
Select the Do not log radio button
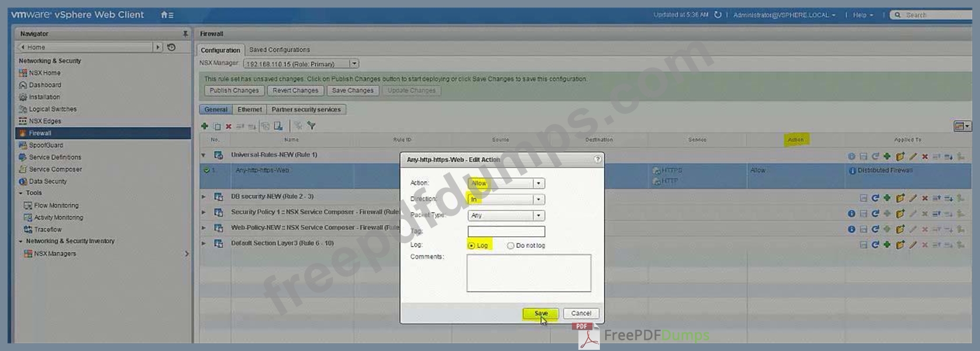(x=511, y=245)
